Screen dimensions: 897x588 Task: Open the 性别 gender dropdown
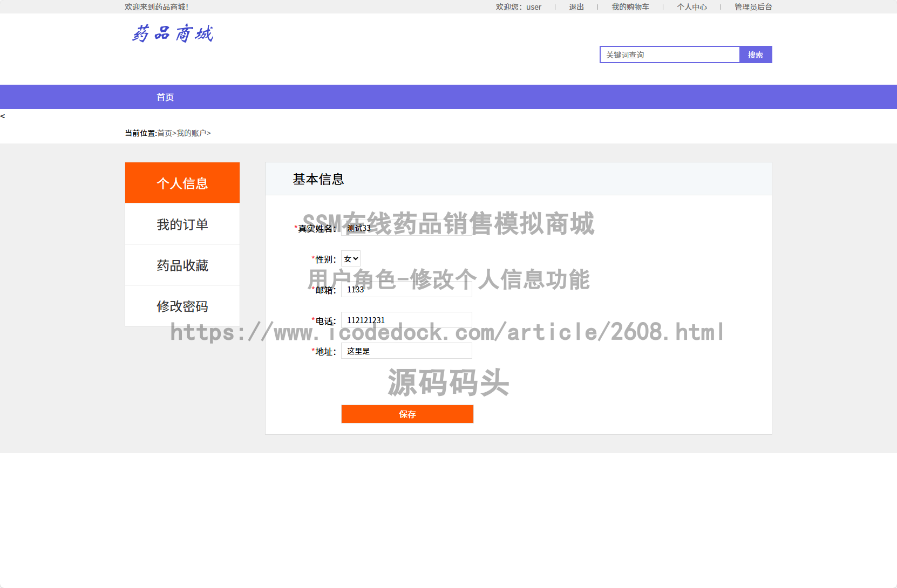click(350, 258)
